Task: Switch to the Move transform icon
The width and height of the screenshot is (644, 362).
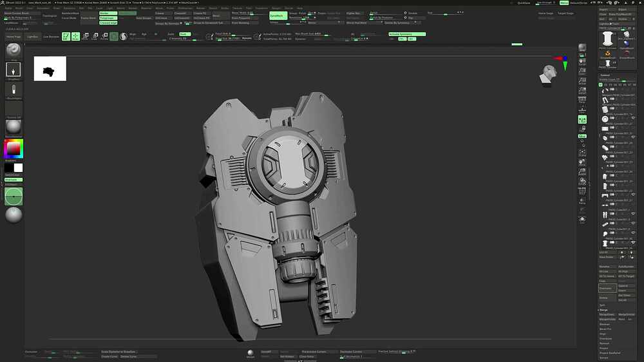Action: 86,37
